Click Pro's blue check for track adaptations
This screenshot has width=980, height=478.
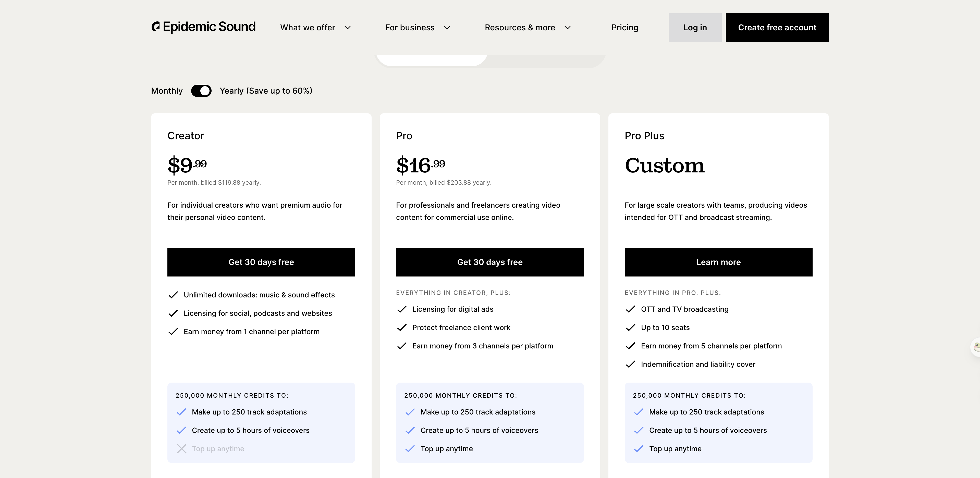coord(410,412)
